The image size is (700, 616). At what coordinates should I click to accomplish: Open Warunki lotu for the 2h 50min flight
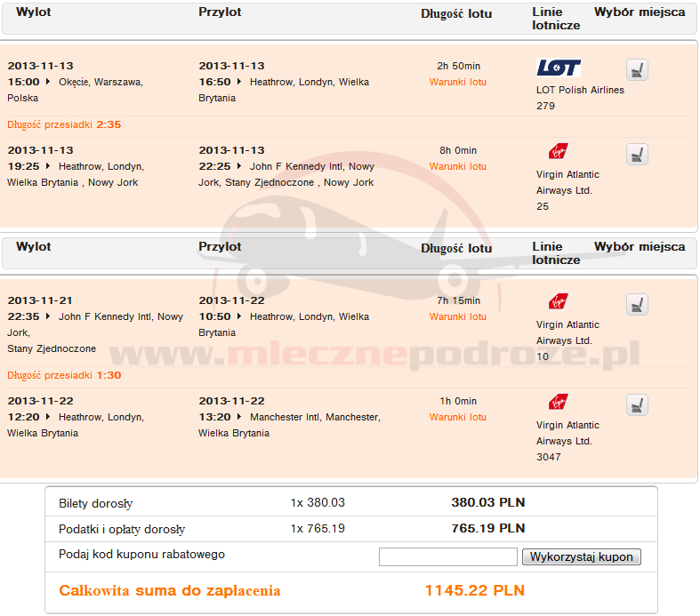tap(457, 82)
